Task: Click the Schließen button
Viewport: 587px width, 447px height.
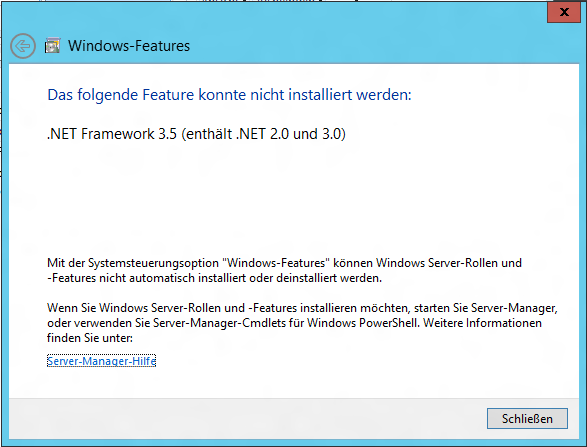Action: click(x=527, y=419)
